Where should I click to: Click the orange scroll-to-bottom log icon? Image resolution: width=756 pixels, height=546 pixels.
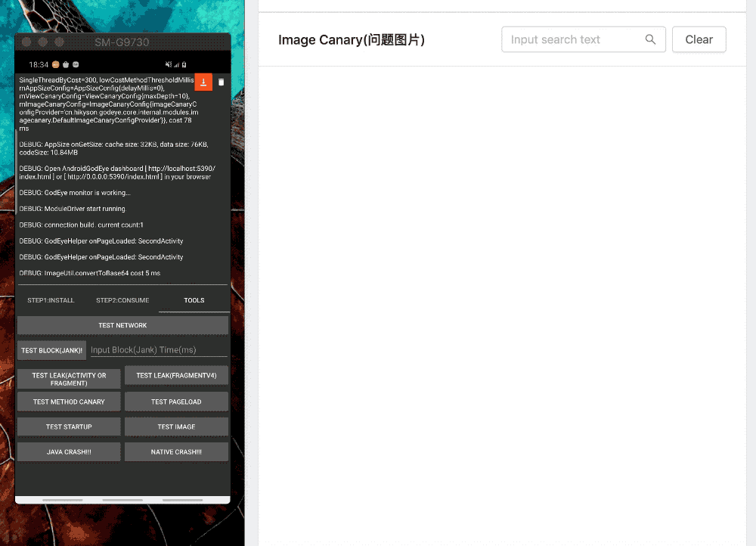click(x=203, y=82)
